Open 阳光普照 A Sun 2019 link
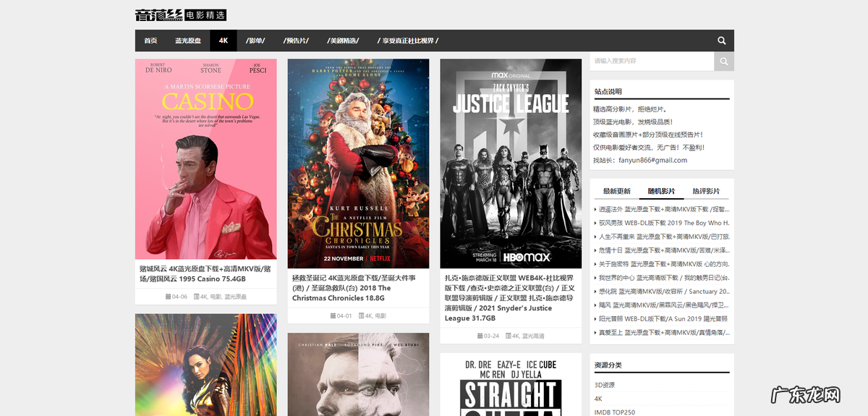Image resolution: width=868 pixels, height=416 pixels. (663, 318)
